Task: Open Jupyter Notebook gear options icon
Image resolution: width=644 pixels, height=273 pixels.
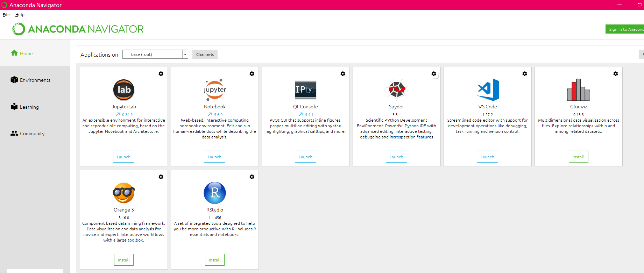Action: click(252, 74)
